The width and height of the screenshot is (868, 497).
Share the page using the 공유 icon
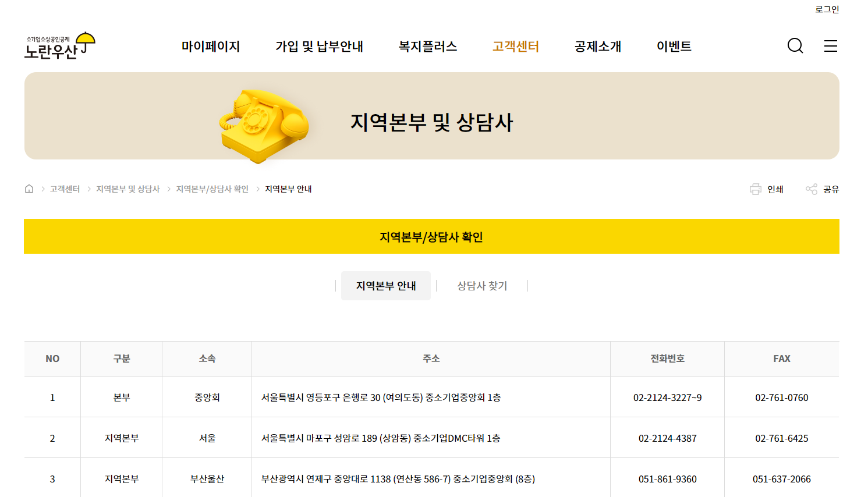click(821, 189)
